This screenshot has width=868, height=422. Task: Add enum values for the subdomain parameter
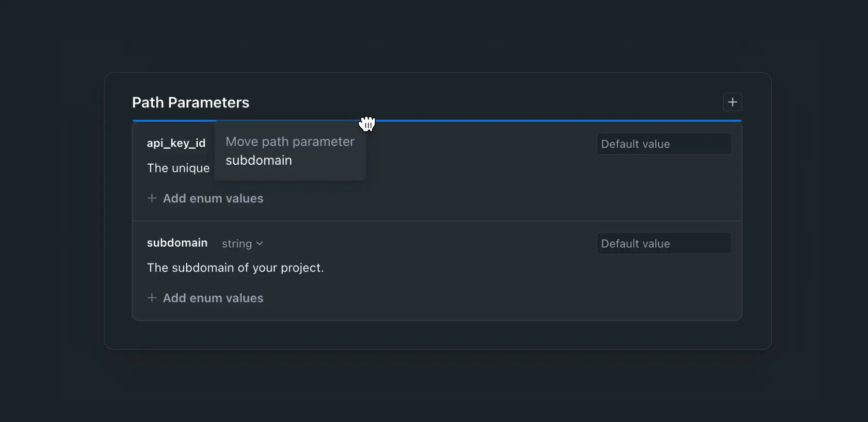[x=205, y=298]
